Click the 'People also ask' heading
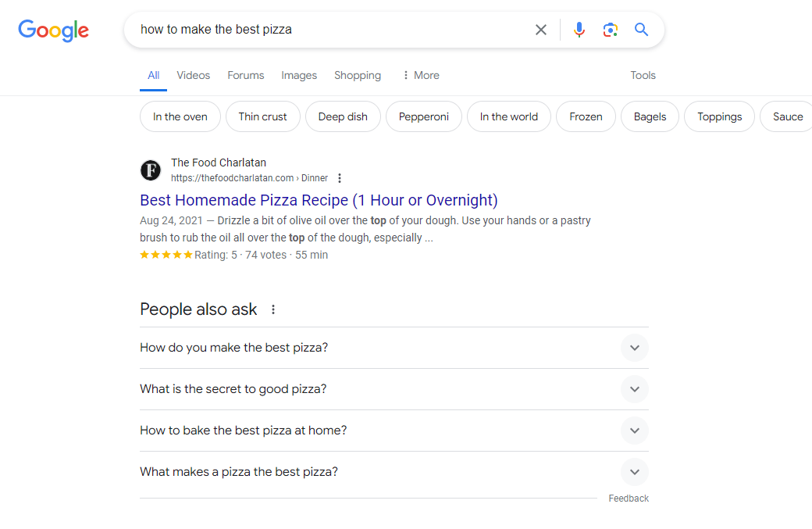The width and height of the screenshot is (812, 529). pos(198,309)
